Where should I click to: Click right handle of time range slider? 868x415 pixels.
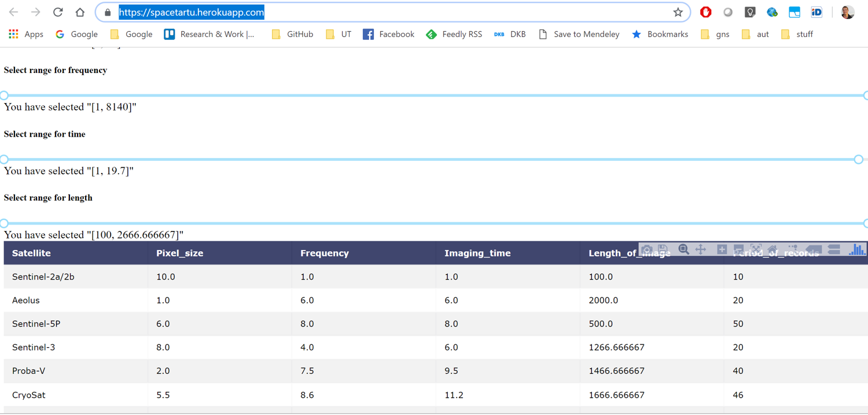pyautogui.click(x=859, y=159)
